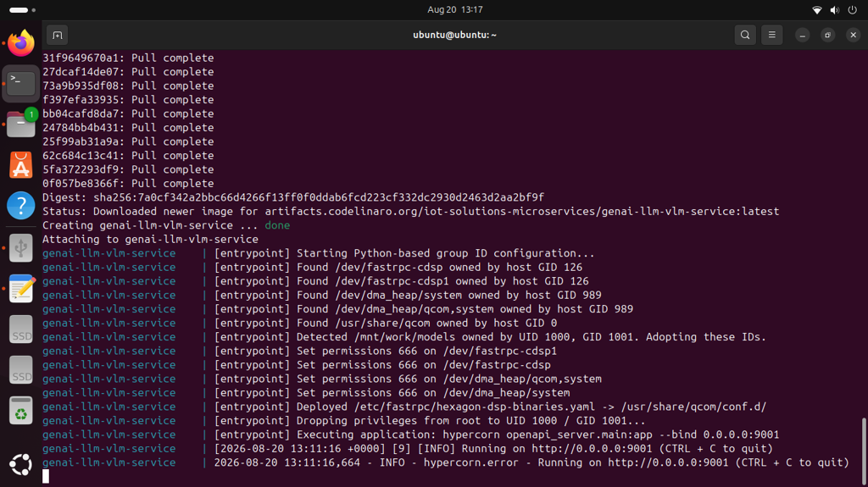Open the Help app in dock
The image size is (868, 487).
[21, 206]
